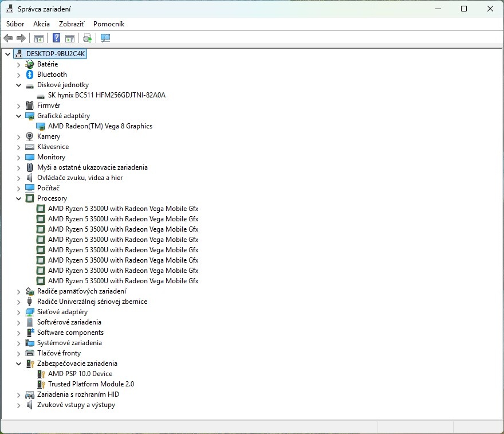Expand the Batérie category
This screenshot has width=504, height=434.
(x=18, y=64)
